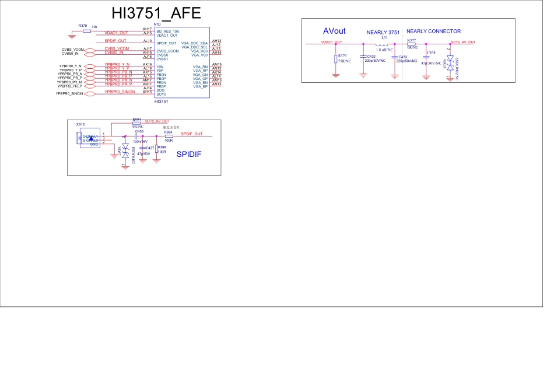Click the VD57 ESD diode in SPIDIF block
554x392 pixels.
tap(125, 151)
